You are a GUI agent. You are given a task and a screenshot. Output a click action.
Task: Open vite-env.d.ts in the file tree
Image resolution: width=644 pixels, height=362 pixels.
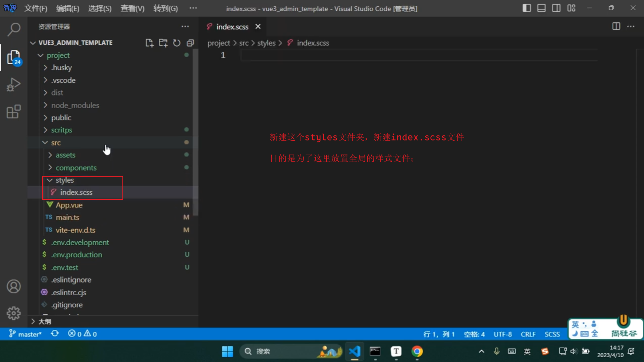point(75,230)
